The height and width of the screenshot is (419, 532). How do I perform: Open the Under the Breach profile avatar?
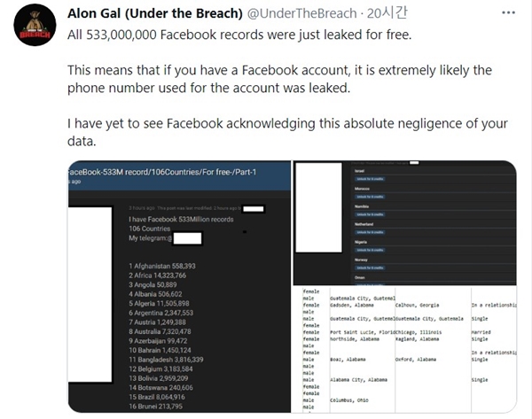[35, 25]
